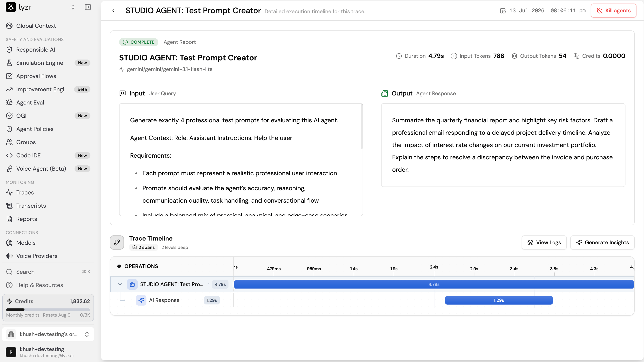Image resolution: width=644 pixels, height=362 pixels.
Task: Click the Trace Timeline branch icon
Action: (117, 242)
